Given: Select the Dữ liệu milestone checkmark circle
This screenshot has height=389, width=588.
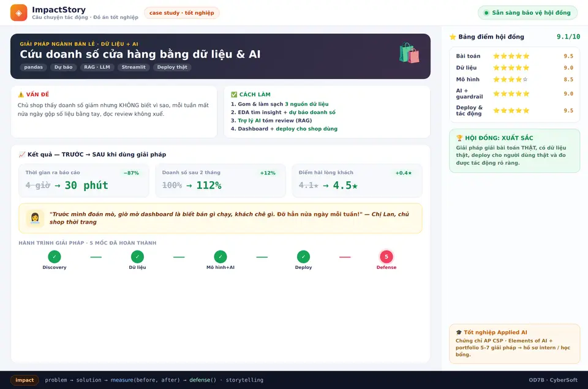Looking at the screenshot, I should tap(137, 257).
